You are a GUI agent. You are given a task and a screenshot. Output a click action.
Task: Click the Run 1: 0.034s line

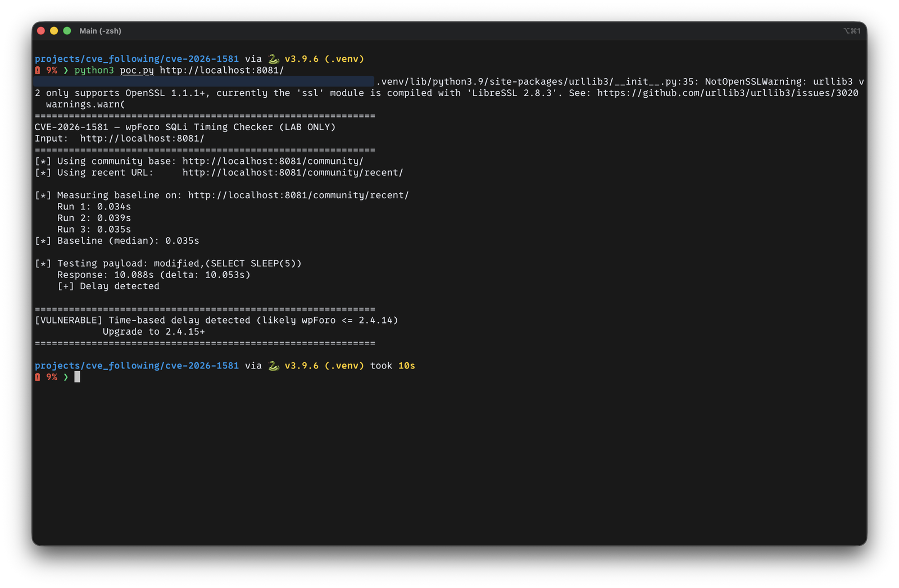[94, 207]
